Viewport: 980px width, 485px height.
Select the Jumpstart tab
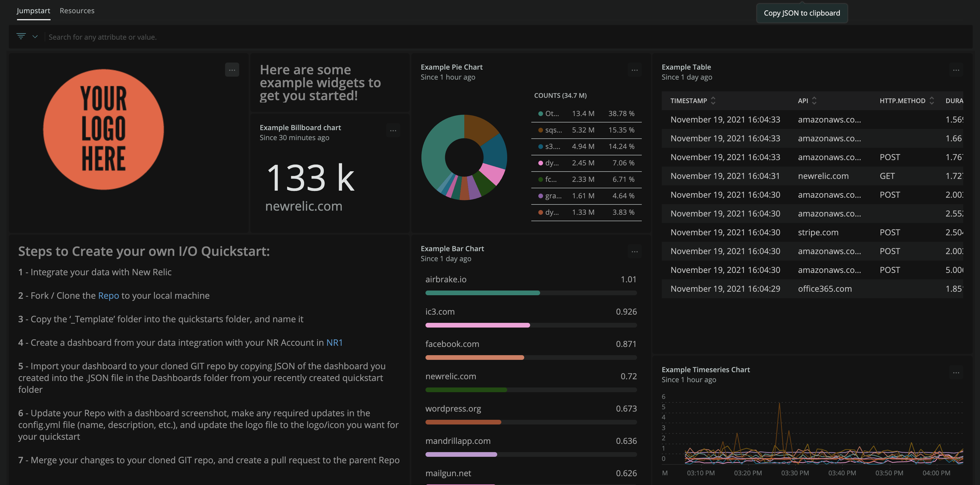pos(33,11)
